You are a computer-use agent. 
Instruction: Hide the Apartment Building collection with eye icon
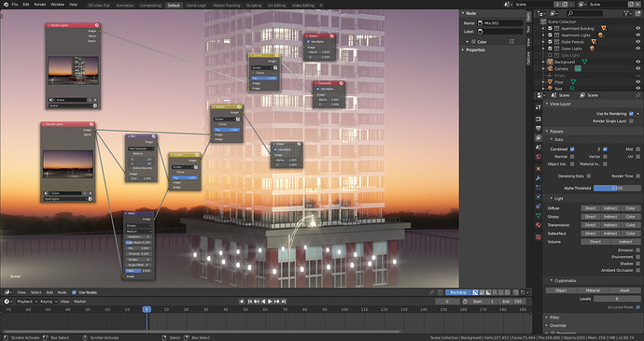tap(637, 28)
